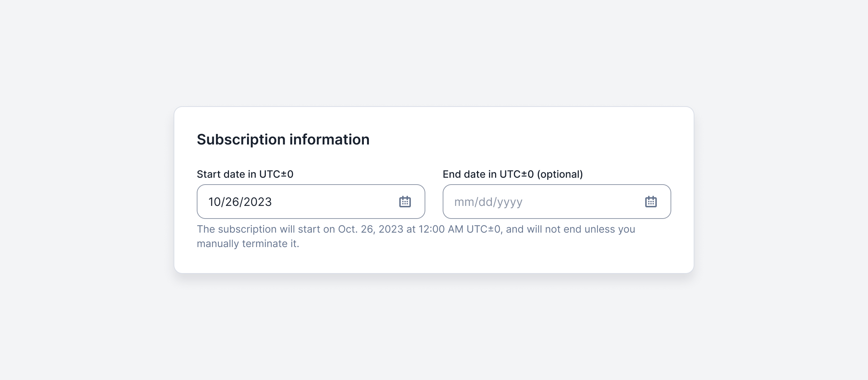Select the "dd" placeholder in end date

[486, 202]
